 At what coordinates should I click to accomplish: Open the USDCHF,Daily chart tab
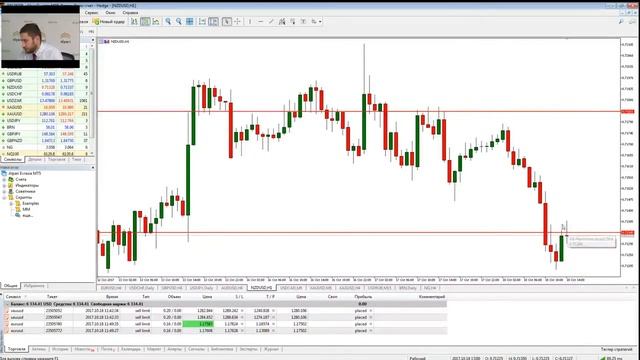(141, 288)
